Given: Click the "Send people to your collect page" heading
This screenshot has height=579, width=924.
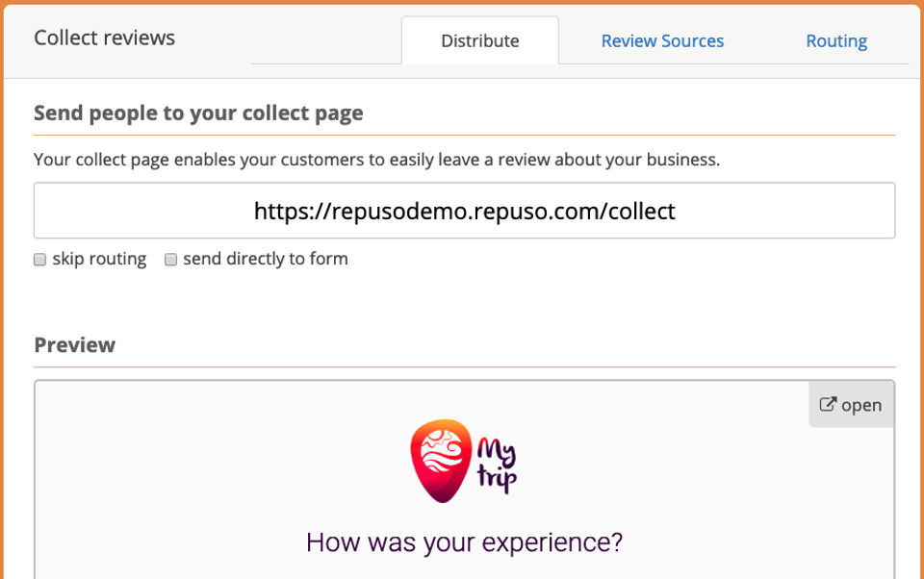Looking at the screenshot, I should (x=198, y=113).
